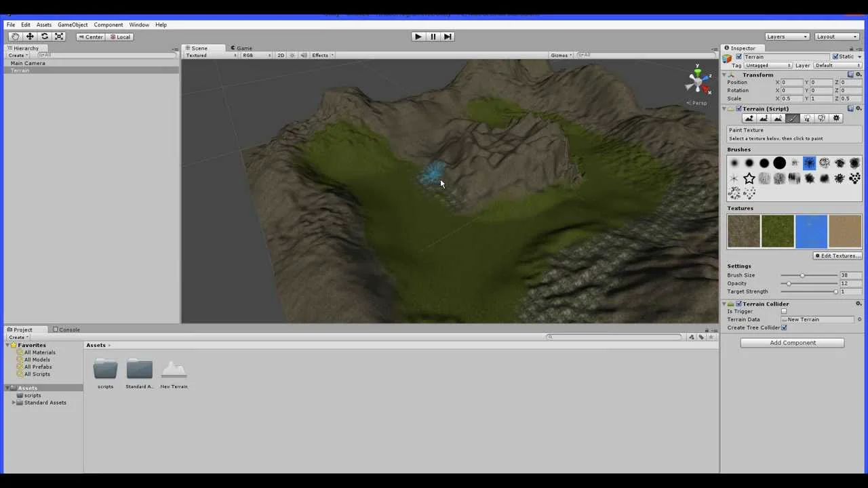Switch to the Game tab
The image size is (868, 488).
tap(241, 48)
